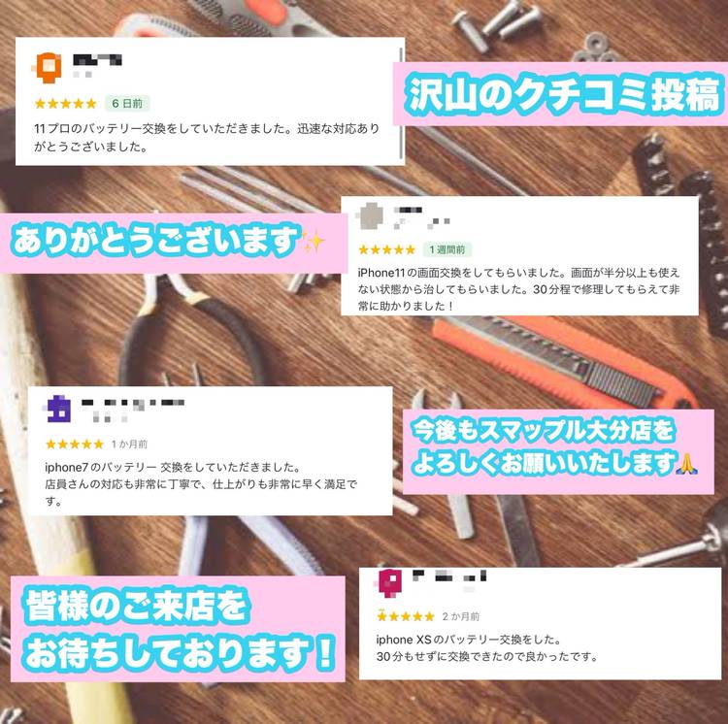
Task: Click the five-star rating above the iphone XS review
Action: click(x=406, y=616)
